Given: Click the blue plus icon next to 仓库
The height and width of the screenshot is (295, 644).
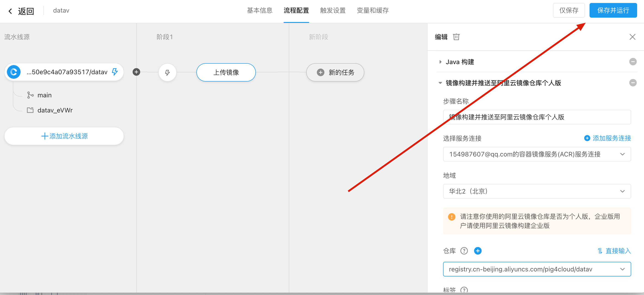Looking at the screenshot, I should pos(477,251).
